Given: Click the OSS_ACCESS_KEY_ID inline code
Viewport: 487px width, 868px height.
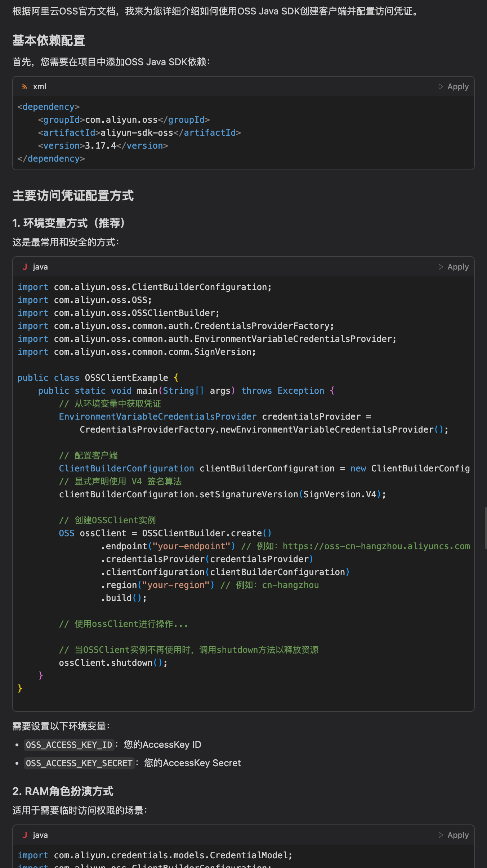Looking at the screenshot, I should point(69,745).
